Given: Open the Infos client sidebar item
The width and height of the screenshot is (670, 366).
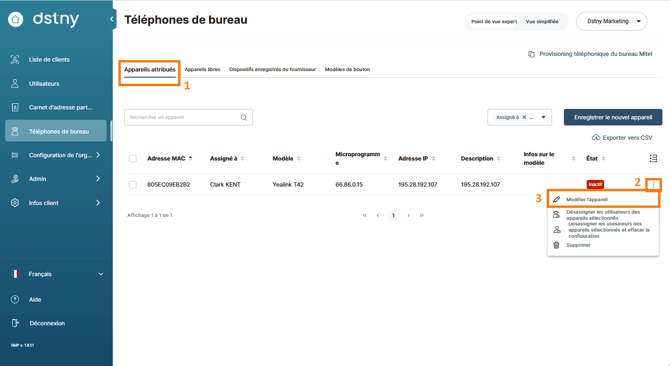Looking at the screenshot, I should [x=44, y=203].
